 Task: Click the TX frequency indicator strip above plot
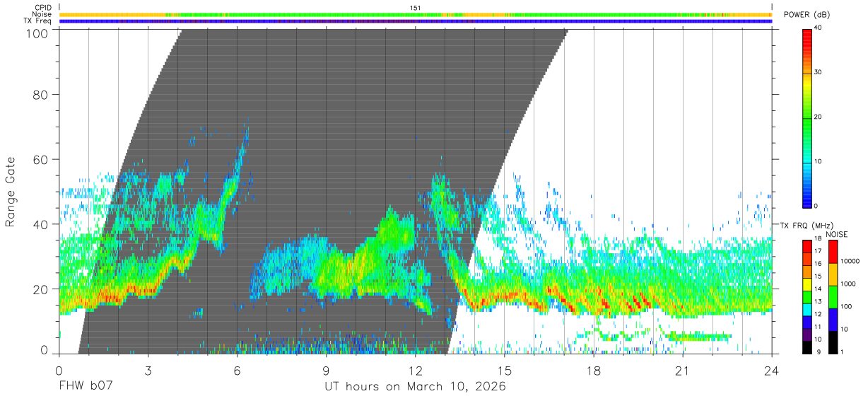tap(416, 21)
